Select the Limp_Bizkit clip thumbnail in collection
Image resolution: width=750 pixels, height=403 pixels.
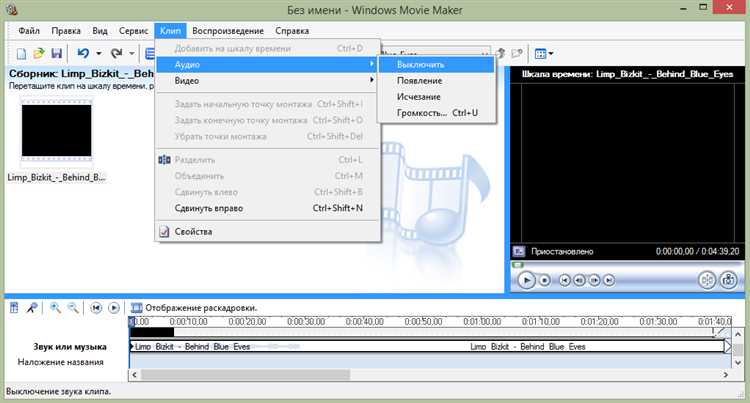pyautogui.click(x=56, y=131)
